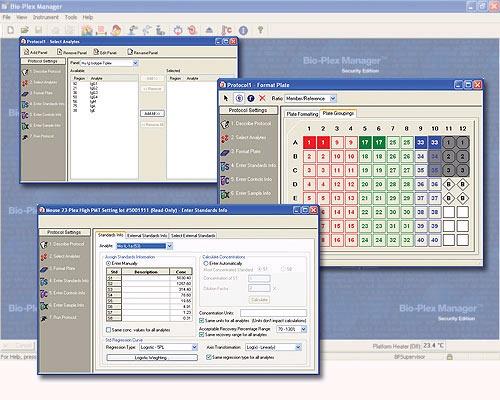Expand the Ratio Member/Reference dropdown
500x400 pixels.
[333, 98]
